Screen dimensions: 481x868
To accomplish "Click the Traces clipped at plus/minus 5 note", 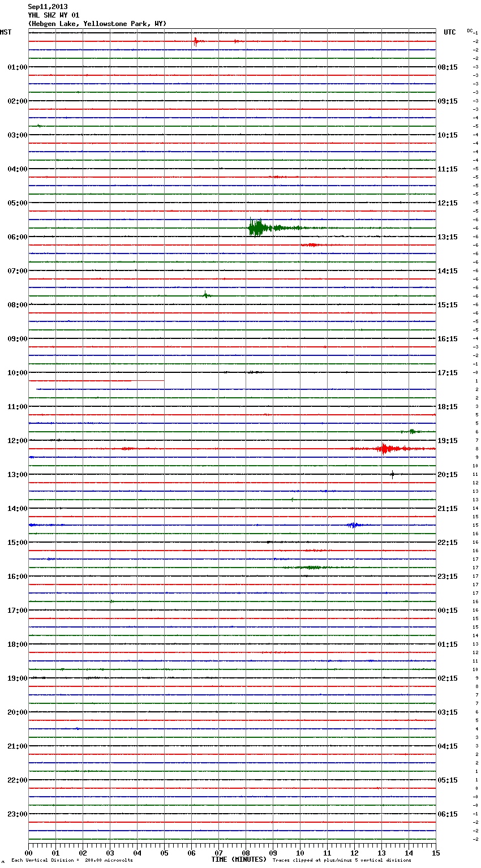I will tap(342, 861).
